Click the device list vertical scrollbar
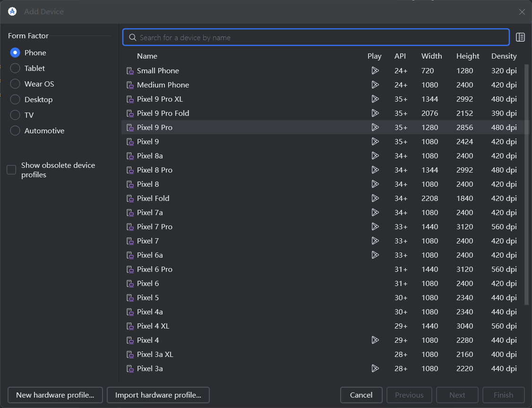 coord(527,184)
